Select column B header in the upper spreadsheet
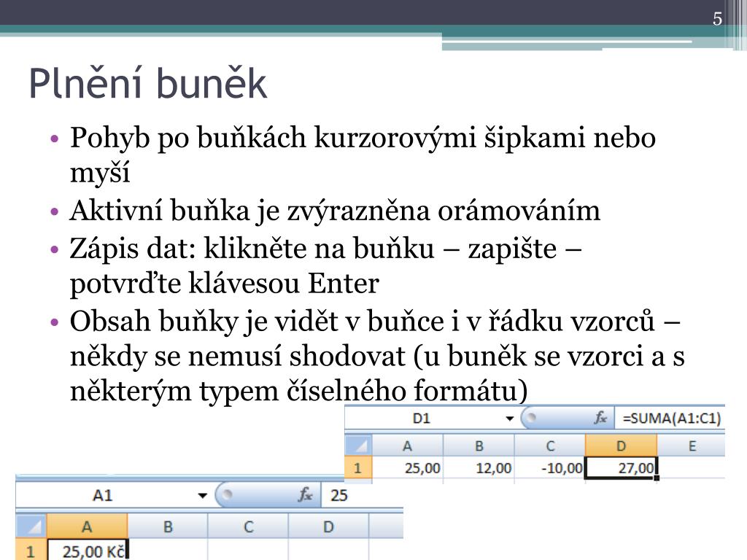Image resolution: width=747 pixels, height=560 pixels. click(479, 446)
